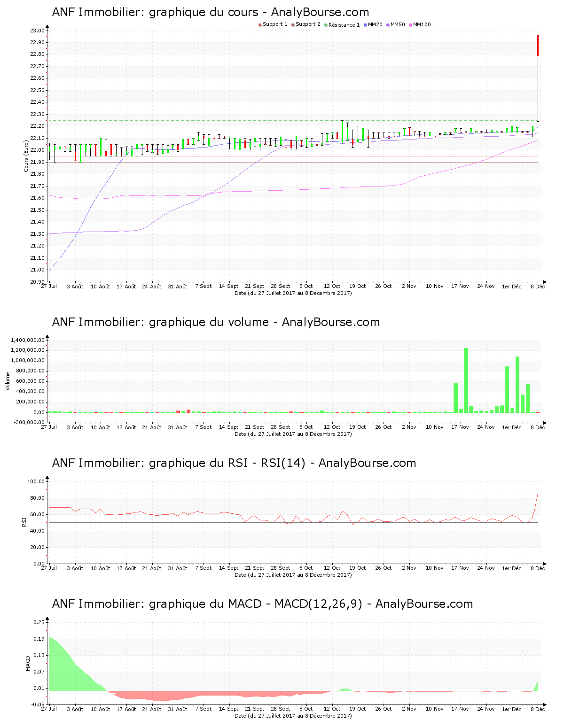Click the -0.05 value on MACD axis
This screenshot has width=564, height=728.
click(38, 705)
